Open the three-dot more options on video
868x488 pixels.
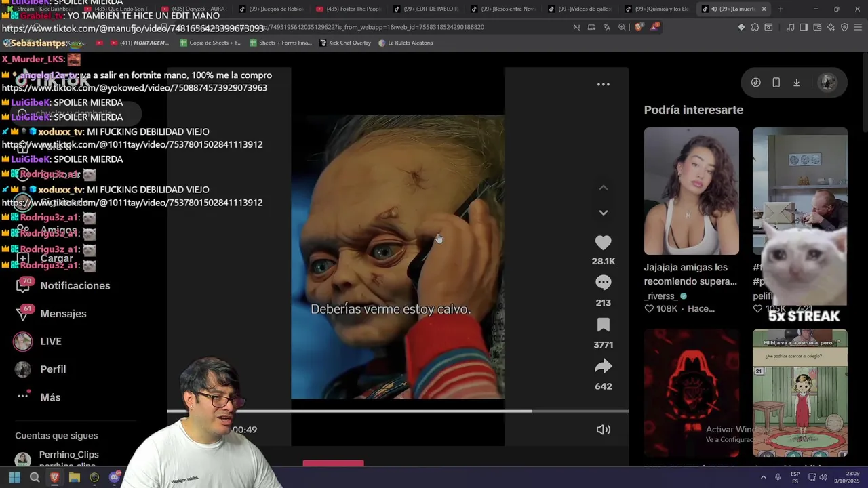coord(603,85)
